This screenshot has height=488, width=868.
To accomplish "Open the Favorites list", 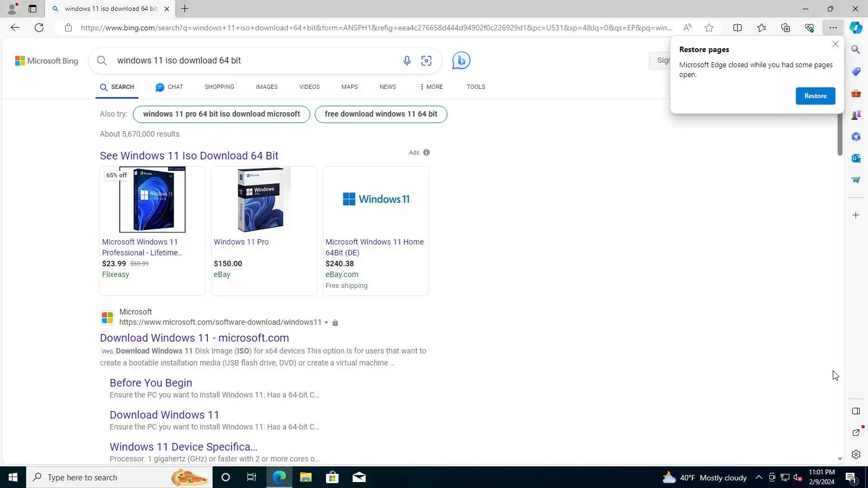I will pyautogui.click(x=762, y=28).
